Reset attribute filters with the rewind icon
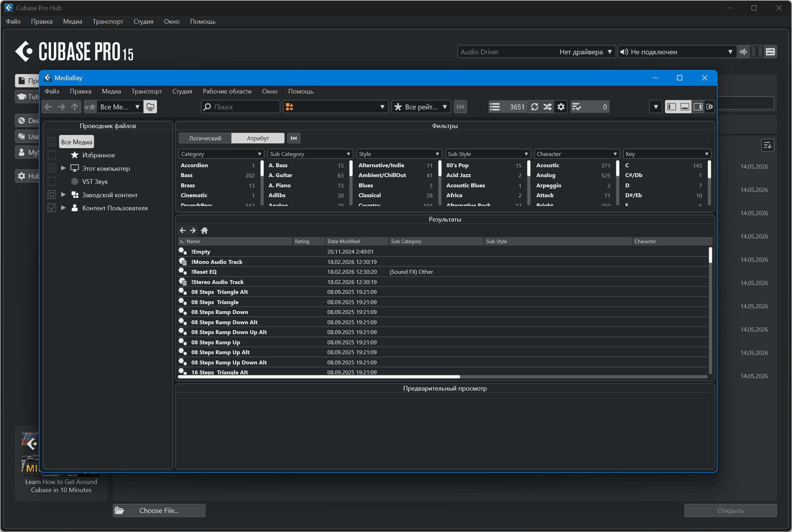This screenshot has height=532, width=792. point(294,138)
